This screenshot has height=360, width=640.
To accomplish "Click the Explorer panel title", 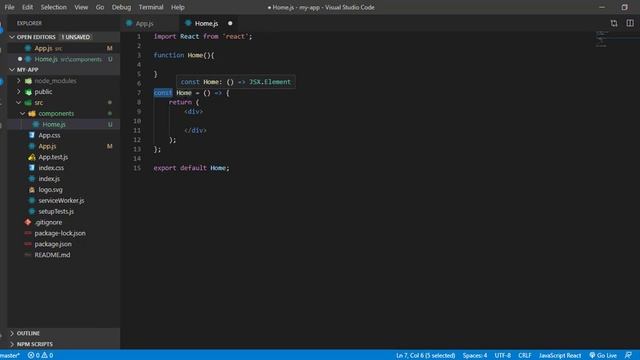I will (29, 23).
